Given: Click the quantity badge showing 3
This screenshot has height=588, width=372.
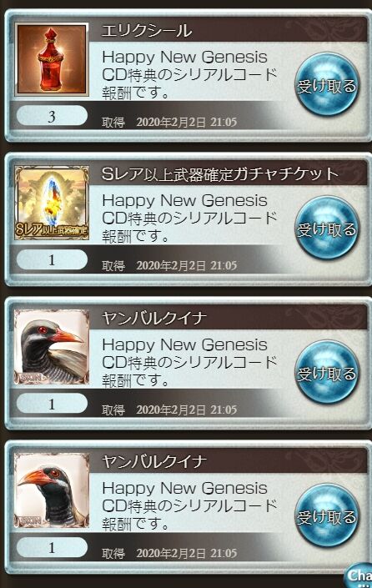Looking at the screenshot, I should pos(52,116).
